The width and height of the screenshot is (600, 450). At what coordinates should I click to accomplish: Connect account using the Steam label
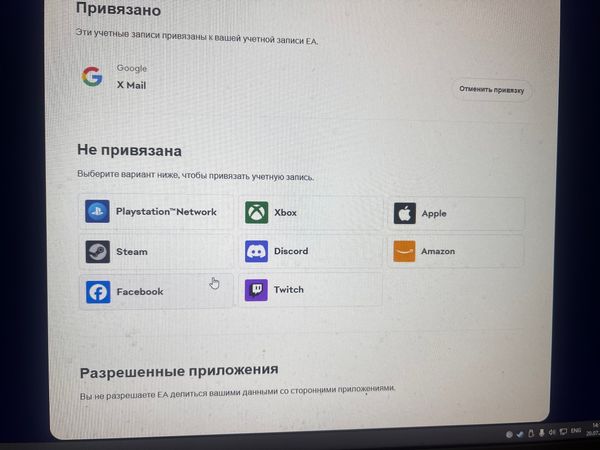pos(132,252)
